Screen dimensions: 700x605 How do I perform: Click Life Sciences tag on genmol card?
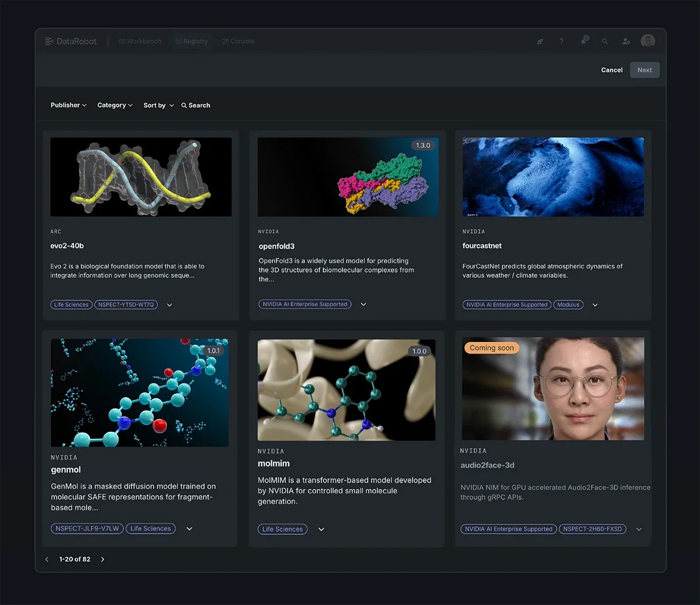(150, 529)
